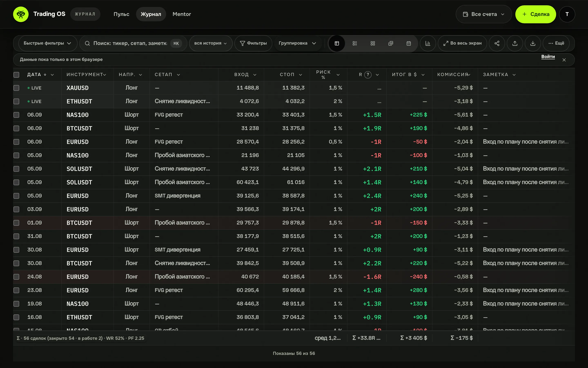Tick the checkbox for live ETHUSDT row
The height and width of the screenshot is (368, 588).
point(16,101)
